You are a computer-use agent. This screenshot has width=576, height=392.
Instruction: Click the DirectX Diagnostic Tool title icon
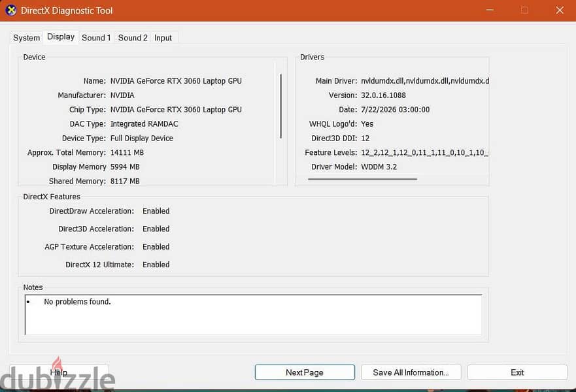tap(11, 10)
